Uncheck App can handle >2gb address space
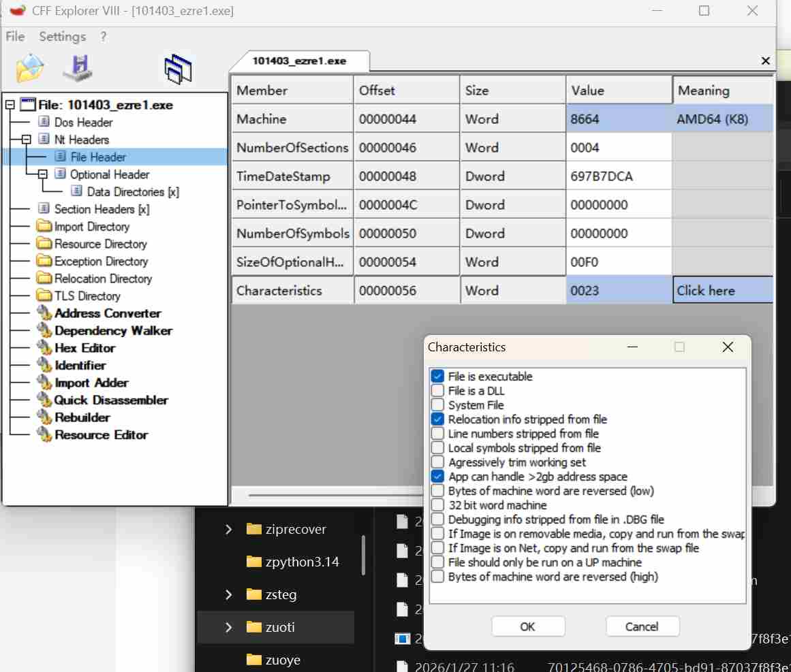Screen dimensions: 791x672 [x=438, y=477]
